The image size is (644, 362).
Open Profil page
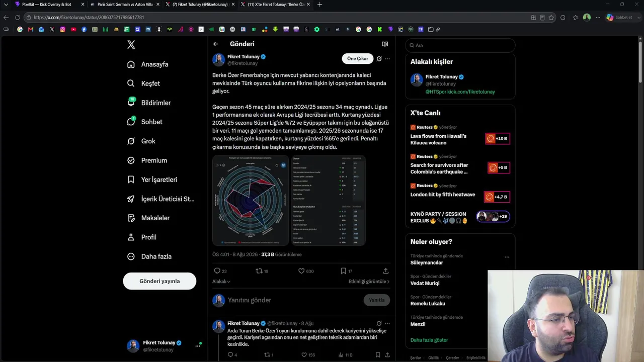[142, 237]
